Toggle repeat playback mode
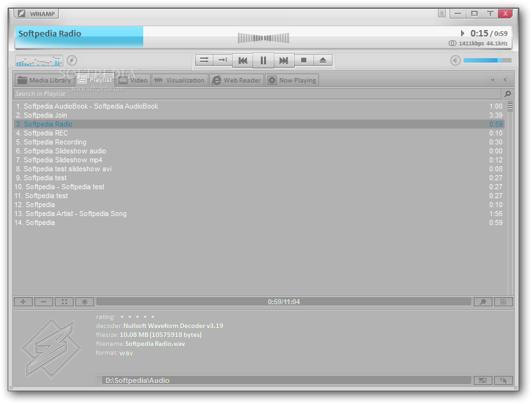 tap(223, 60)
